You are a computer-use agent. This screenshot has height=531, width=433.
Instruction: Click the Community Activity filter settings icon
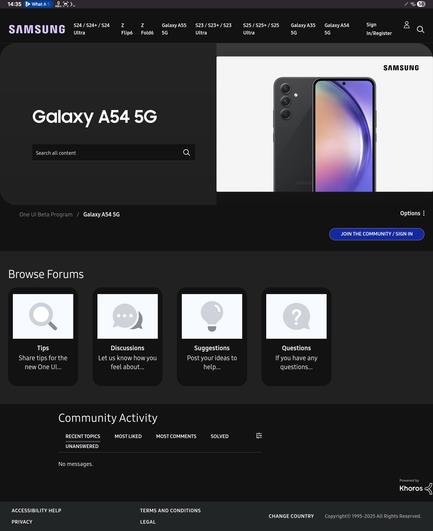coord(259,436)
